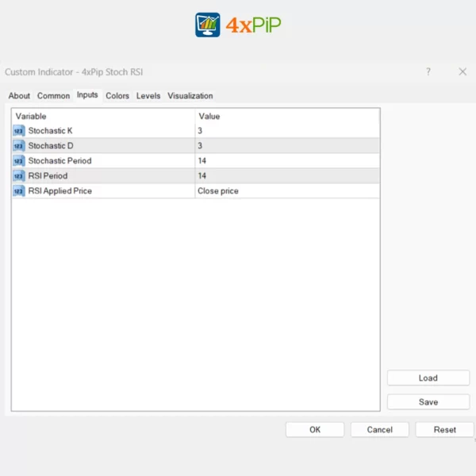Switch to the Colors tab

pyautogui.click(x=117, y=96)
